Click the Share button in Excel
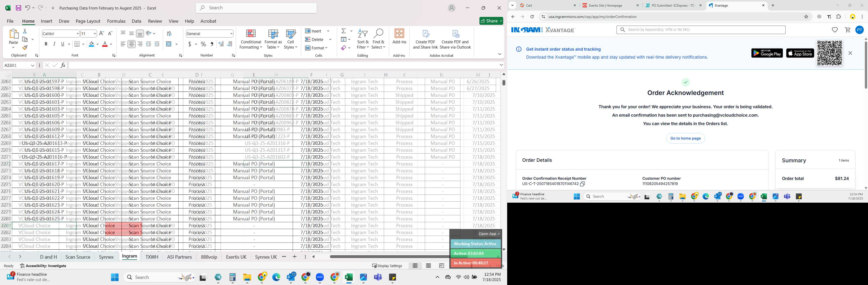The image size is (868, 285). 491,21
